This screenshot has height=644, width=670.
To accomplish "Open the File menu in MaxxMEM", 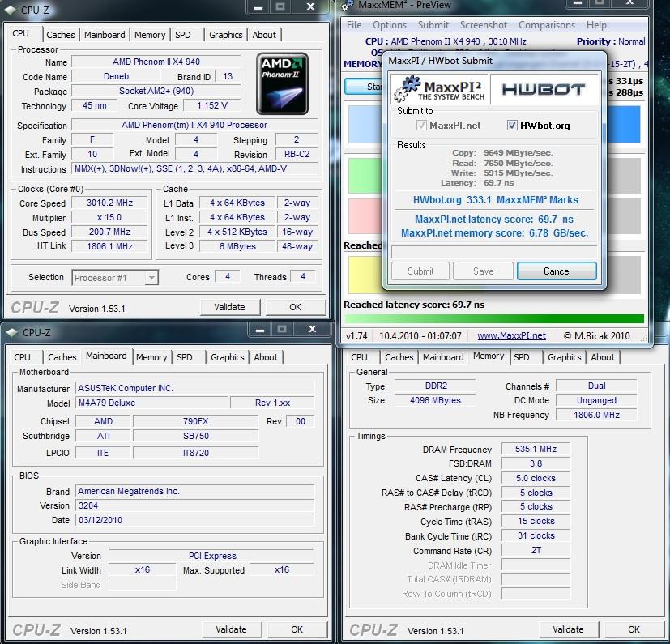I will [354, 25].
